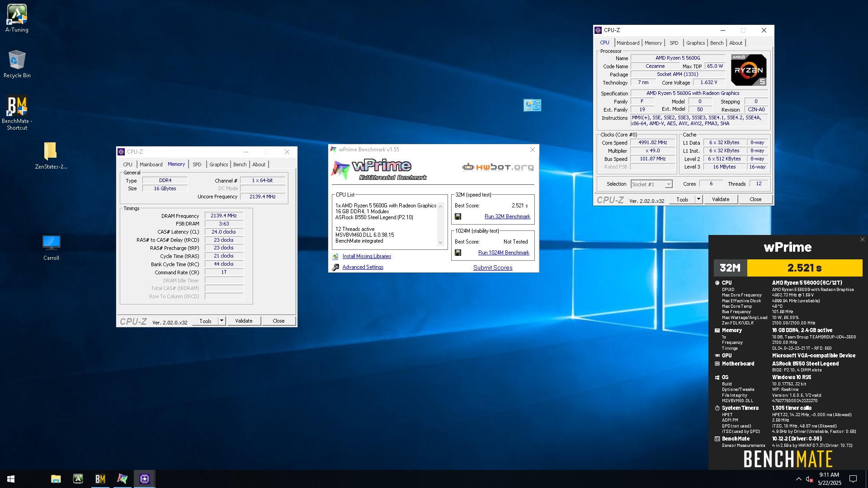Click the CAS# Latency 24.0 clocks value
Viewport: 868px width, 488px height.
(x=224, y=232)
